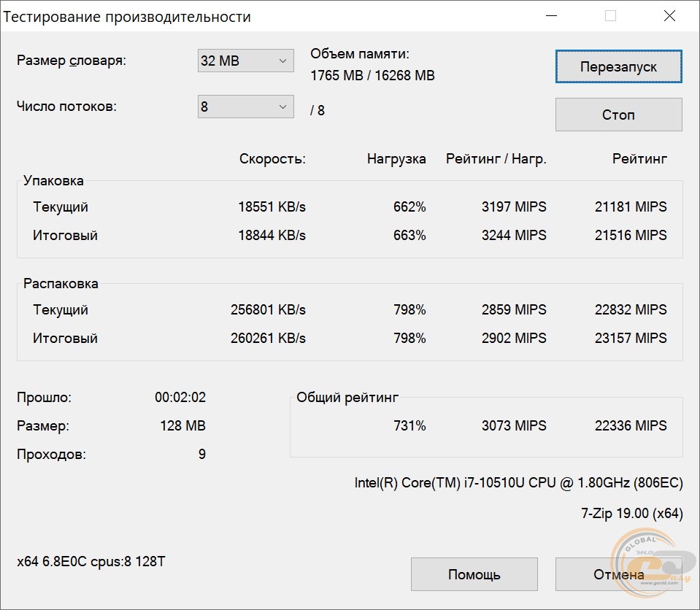Click the overall rating value 22336 MIPS

[x=631, y=425]
